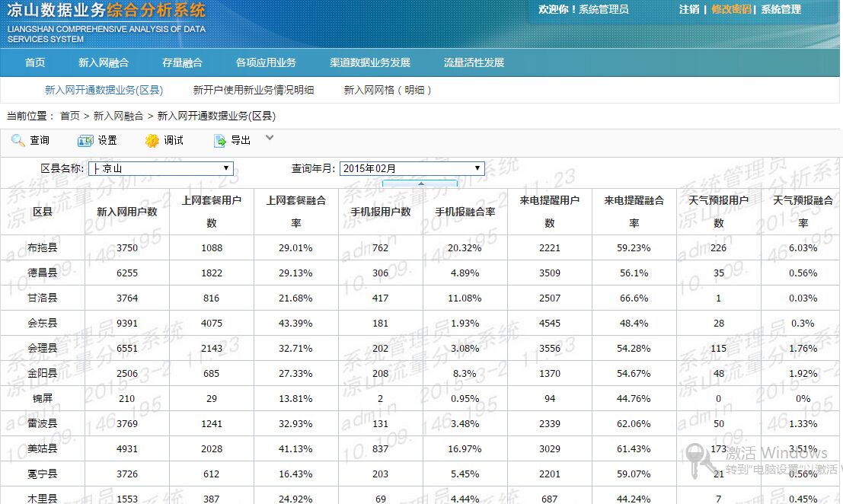The width and height of the screenshot is (843, 504).
Task: Open the 区县名称 dropdown showing 凉山
Action: [161, 168]
